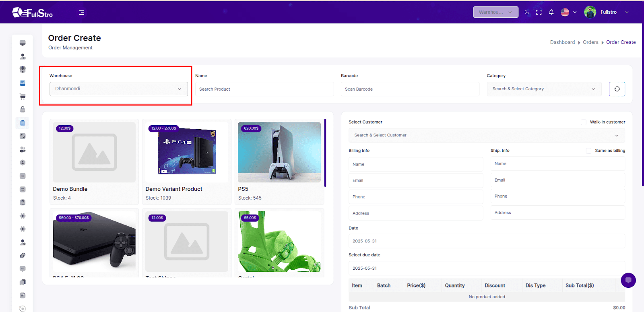Click the Billing Info Name field
Image resolution: width=644 pixels, height=312 pixels.
tap(416, 164)
